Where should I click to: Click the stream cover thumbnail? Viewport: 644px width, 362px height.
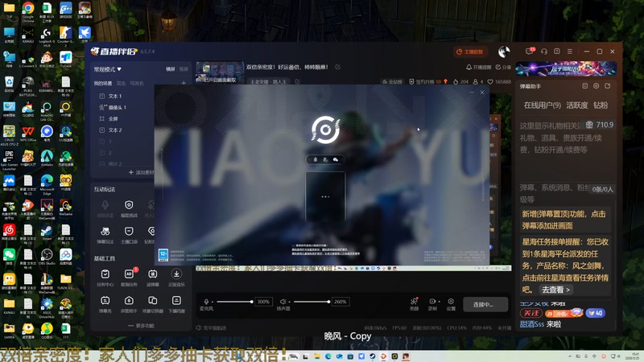coord(220,72)
